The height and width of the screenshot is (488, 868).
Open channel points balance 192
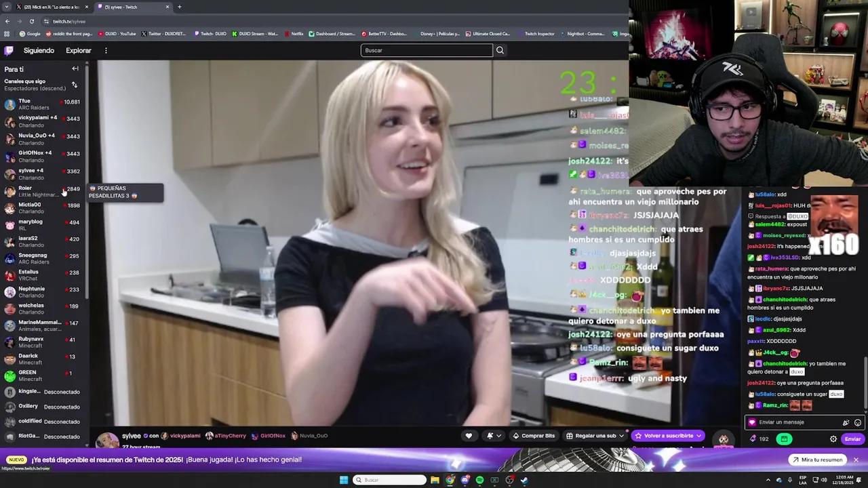pyautogui.click(x=759, y=439)
